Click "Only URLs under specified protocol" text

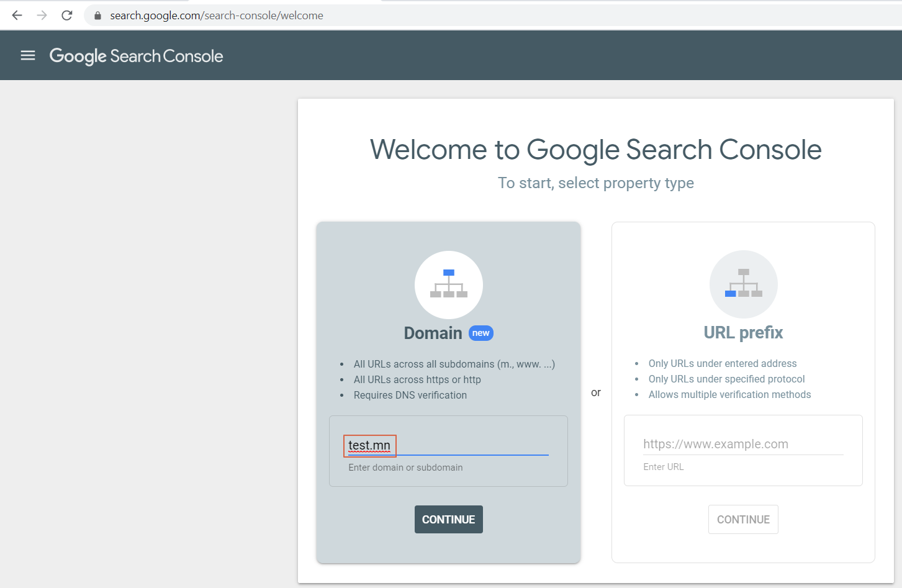(x=726, y=379)
